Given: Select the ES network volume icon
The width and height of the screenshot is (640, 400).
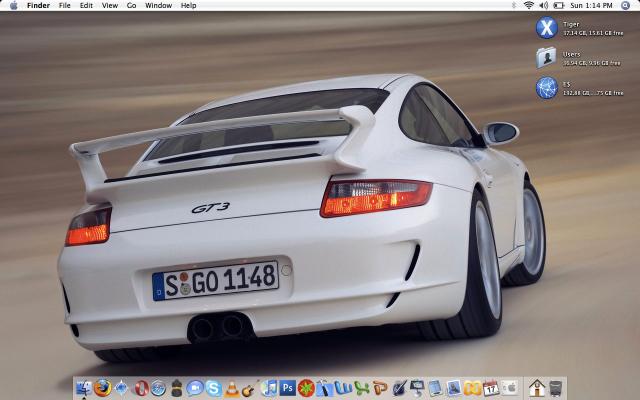Looking at the screenshot, I should pyautogui.click(x=547, y=88).
